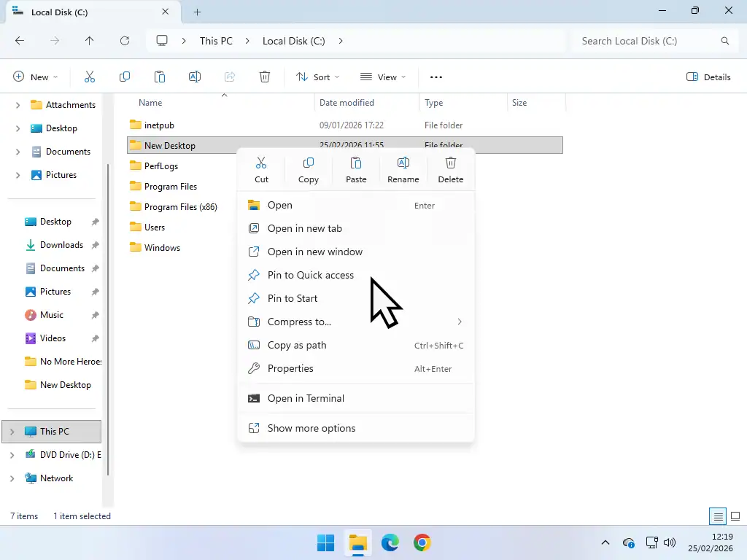Switch to details list view in status bar
This screenshot has height=560, width=747.
(x=719, y=516)
